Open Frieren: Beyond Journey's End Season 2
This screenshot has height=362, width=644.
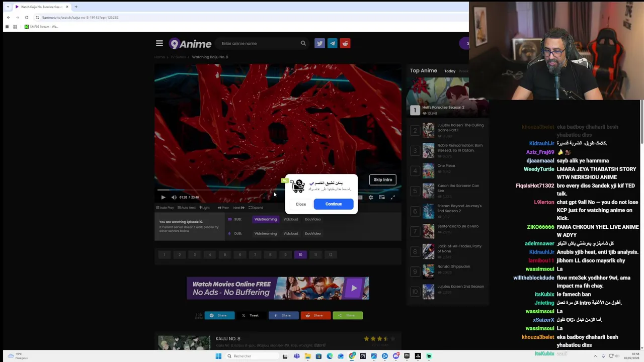click(x=459, y=208)
